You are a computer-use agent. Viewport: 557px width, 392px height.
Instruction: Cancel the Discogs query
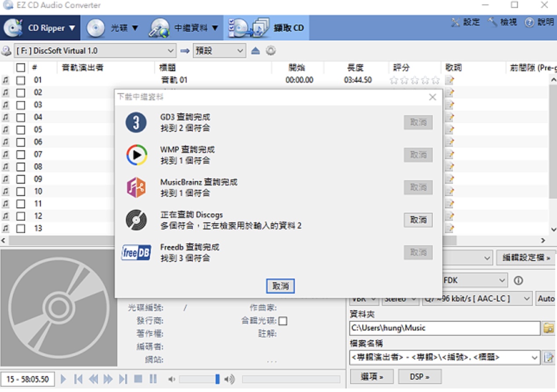(x=418, y=220)
